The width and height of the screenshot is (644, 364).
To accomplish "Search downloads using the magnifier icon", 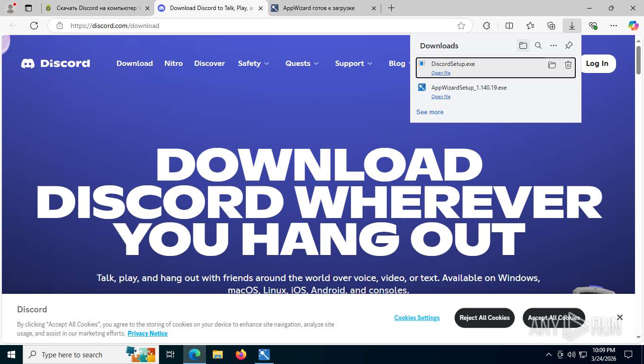I will point(538,45).
